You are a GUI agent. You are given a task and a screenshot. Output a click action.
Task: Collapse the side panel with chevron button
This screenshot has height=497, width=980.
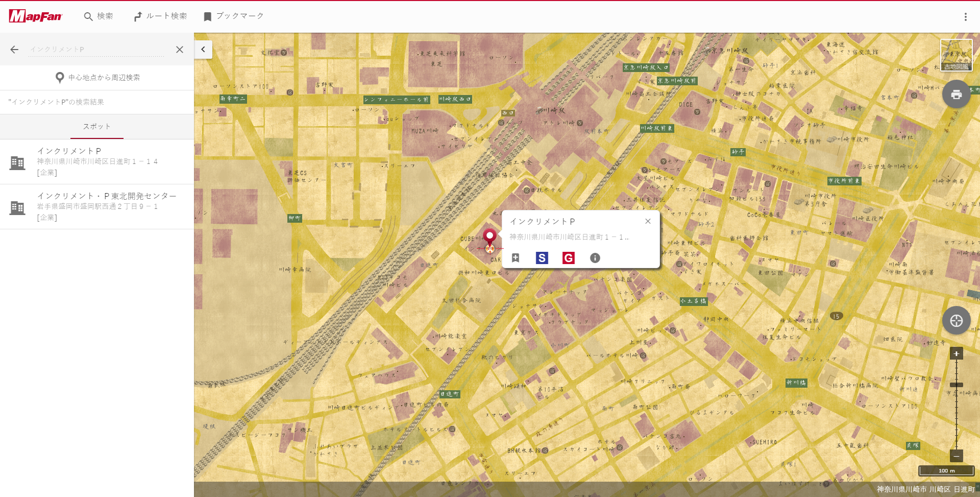[203, 50]
